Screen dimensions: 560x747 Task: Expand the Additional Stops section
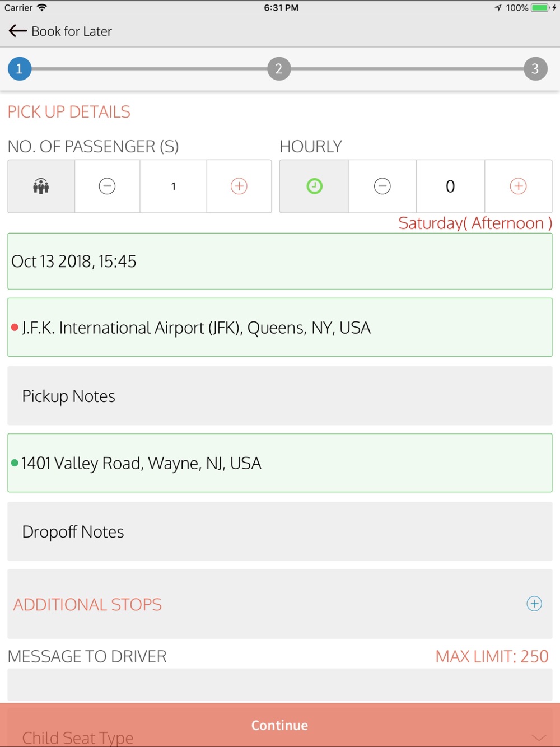coord(87,604)
